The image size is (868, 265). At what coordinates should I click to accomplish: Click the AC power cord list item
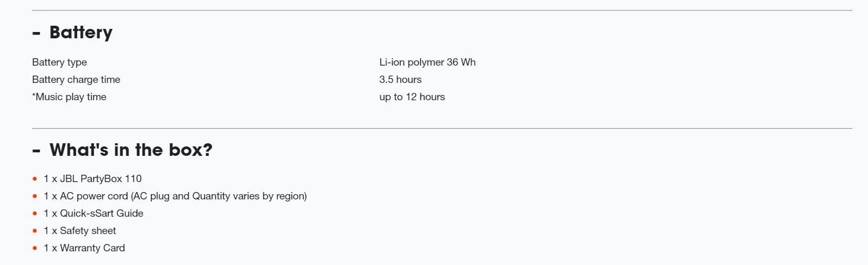point(175,196)
